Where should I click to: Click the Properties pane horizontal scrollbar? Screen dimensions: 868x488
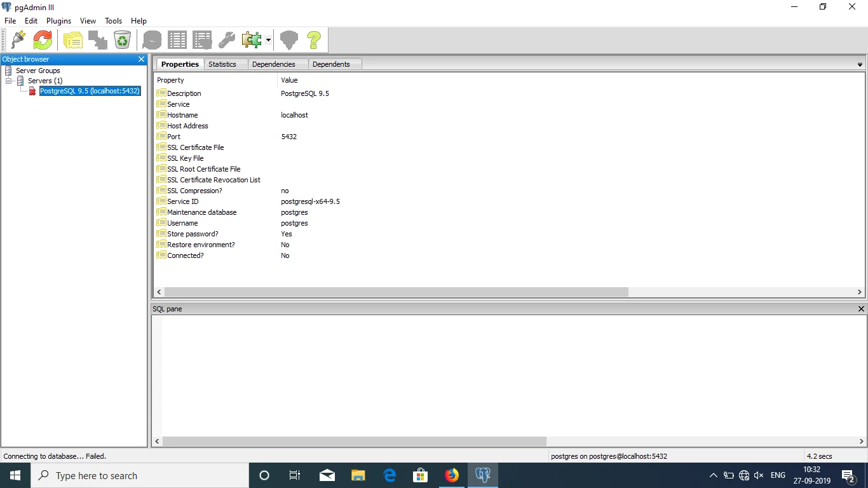point(396,292)
